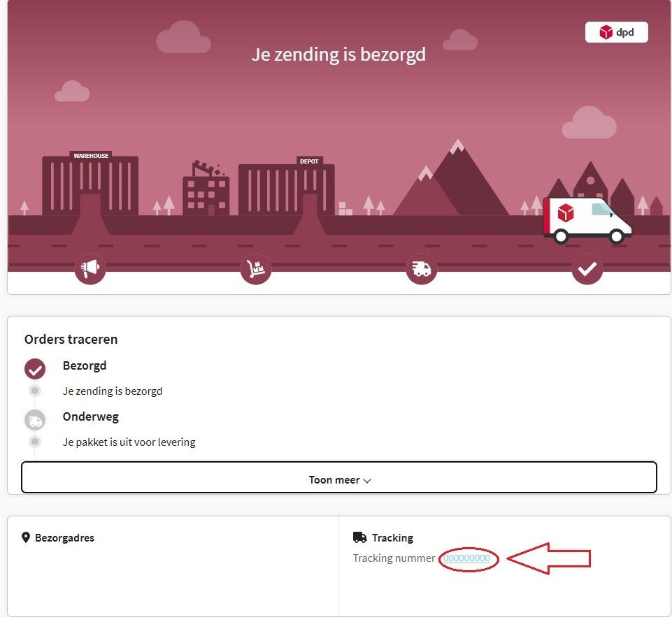Expand the list with Toon meer
672x617 pixels.
click(x=338, y=478)
